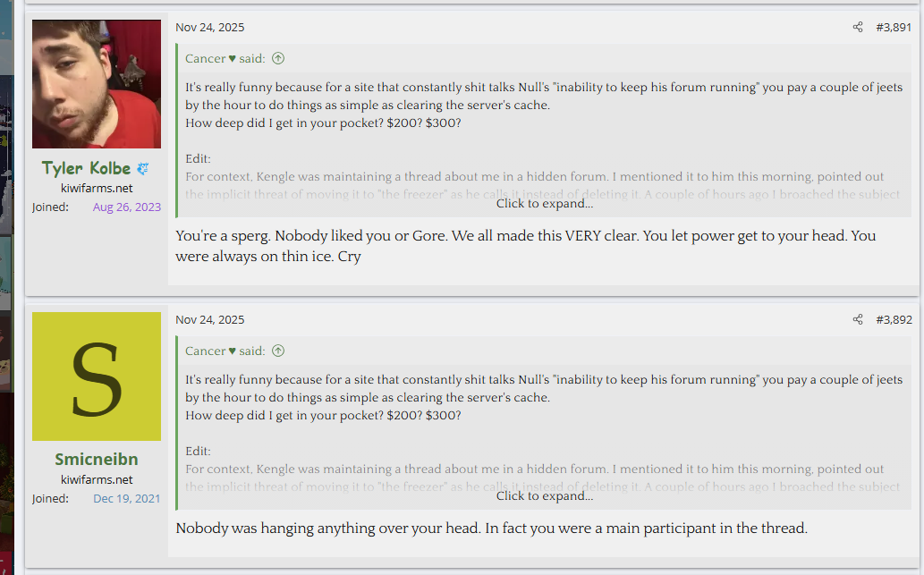Expand the quote in Tyler Kolbe's post
Screen dimensions: 924x575
pyautogui.click(x=544, y=204)
